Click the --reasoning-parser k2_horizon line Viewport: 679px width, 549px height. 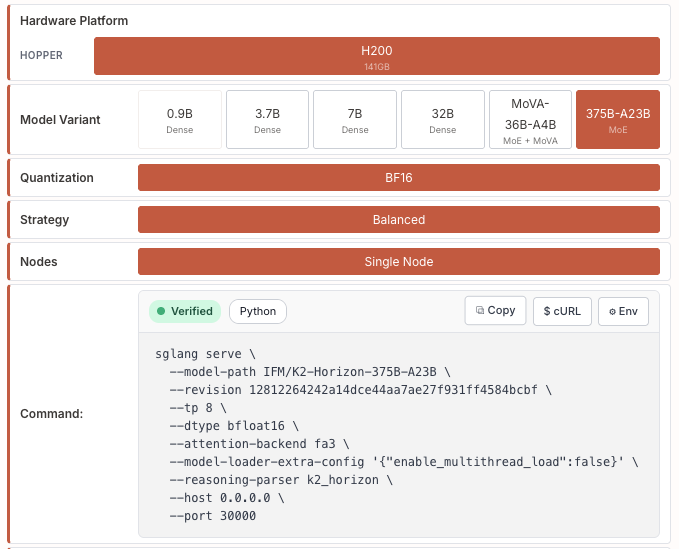(x=281, y=480)
